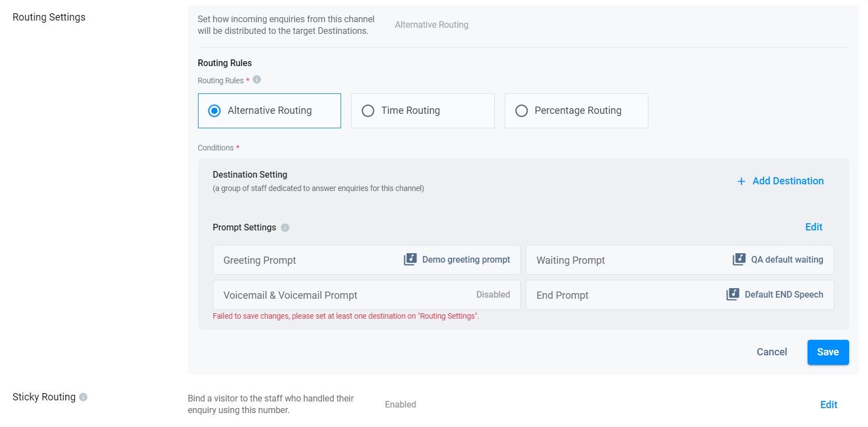
Task: Select the Alternative Routing radio button
Action: pos(214,110)
